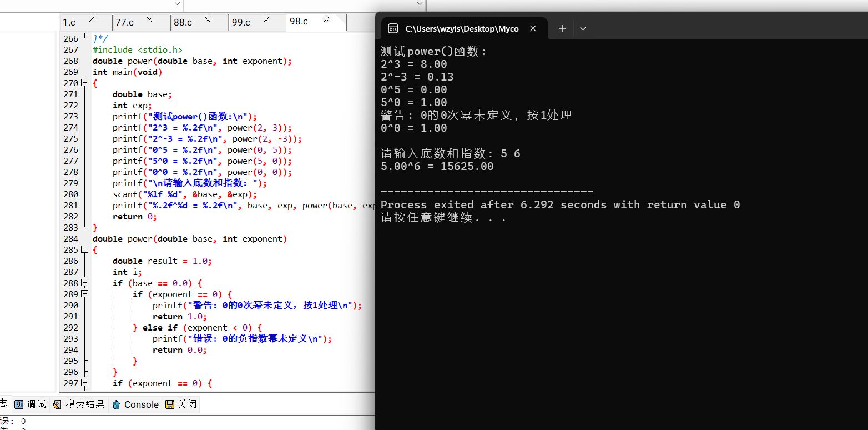Viewport: 868px width, 430px height.
Task: Collapse the fold marker at line 289
Action: tap(84, 294)
